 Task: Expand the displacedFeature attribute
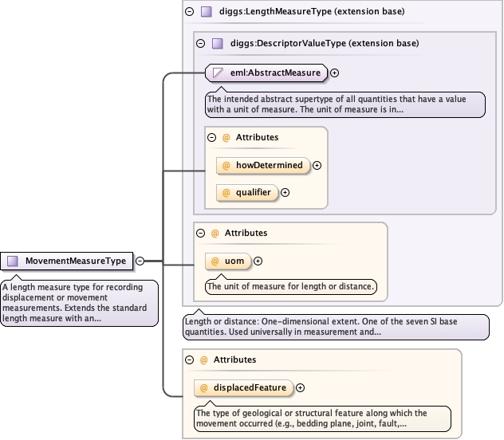click(300, 387)
